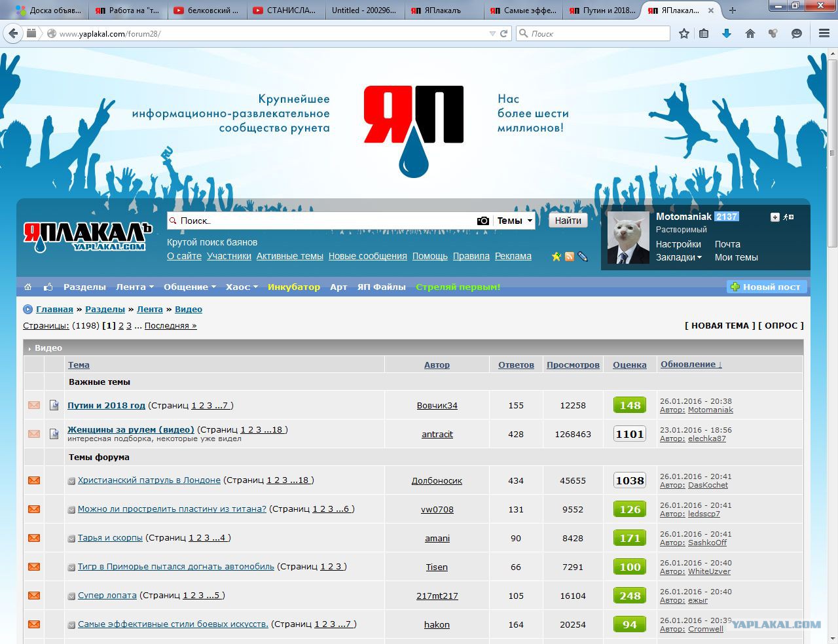Open the ОПРОС link
The image size is (838, 644).
(x=781, y=325)
